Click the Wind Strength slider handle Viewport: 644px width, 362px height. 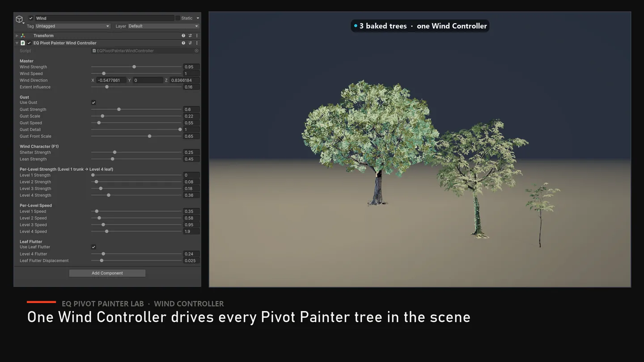click(x=134, y=67)
